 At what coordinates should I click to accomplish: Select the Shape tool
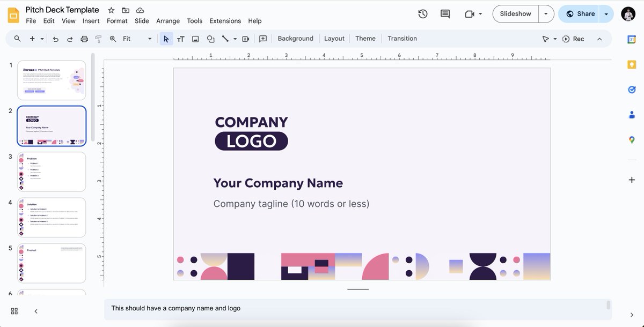(x=210, y=38)
